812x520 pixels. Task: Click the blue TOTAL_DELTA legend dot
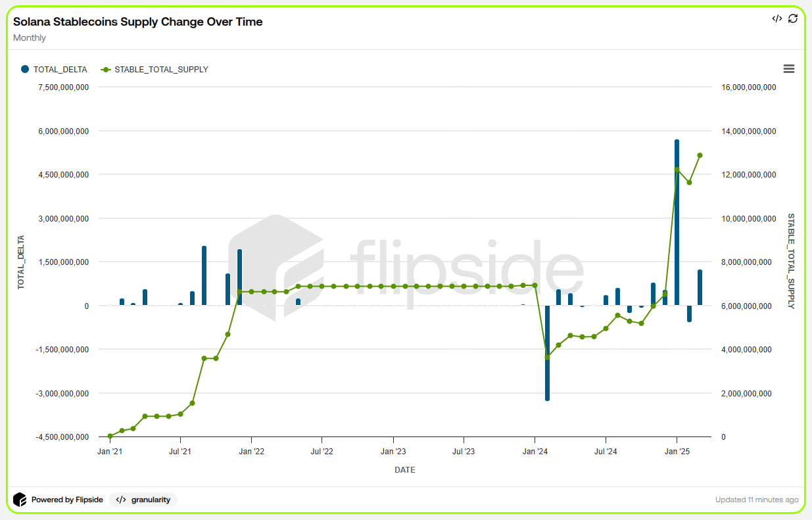25,69
